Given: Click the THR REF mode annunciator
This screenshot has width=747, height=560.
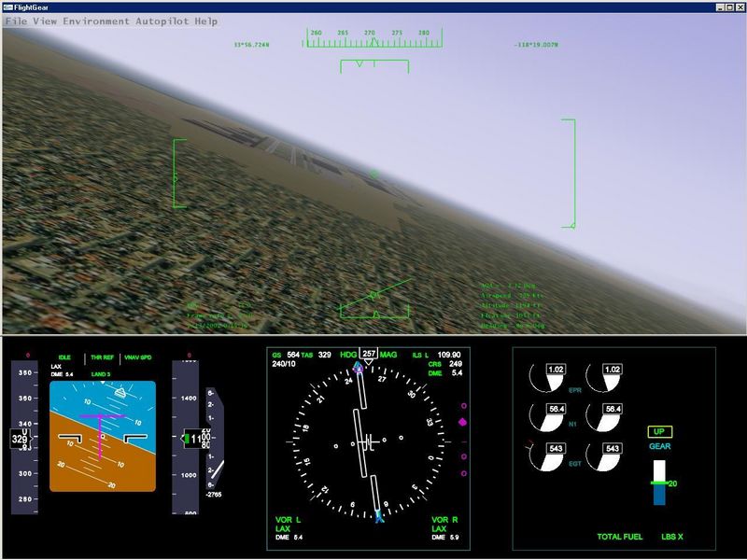Looking at the screenshot, I should pos(101,357).
